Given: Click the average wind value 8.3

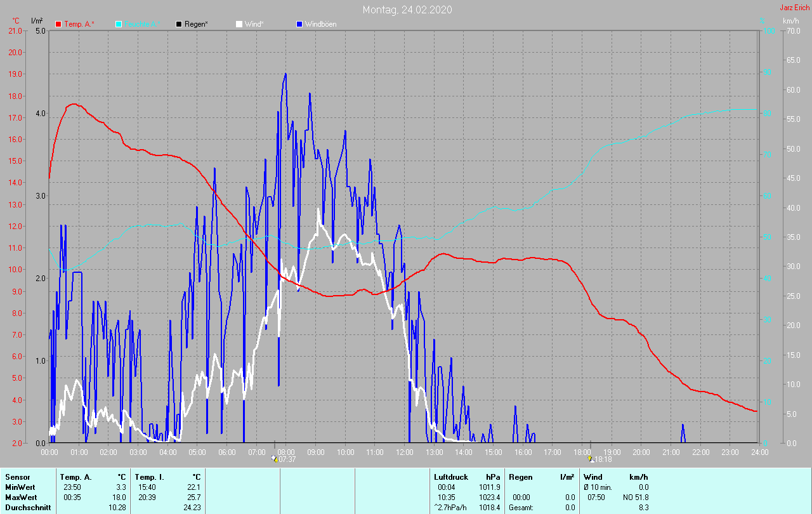Looking at the screenshot, I should (x=643, y=508).
